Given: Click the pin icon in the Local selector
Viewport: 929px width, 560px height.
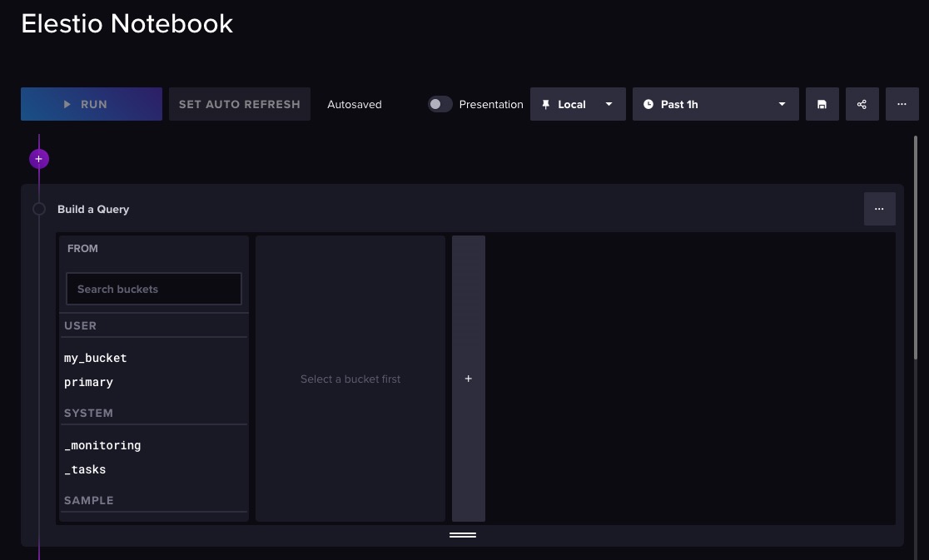Looking at the screenshot, I should point(545,104).
